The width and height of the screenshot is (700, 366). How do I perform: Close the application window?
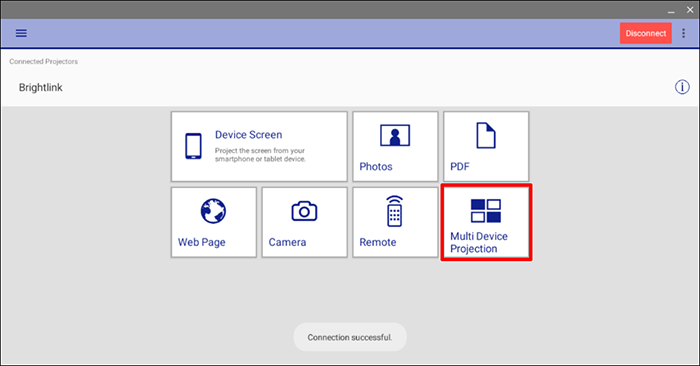690,10
